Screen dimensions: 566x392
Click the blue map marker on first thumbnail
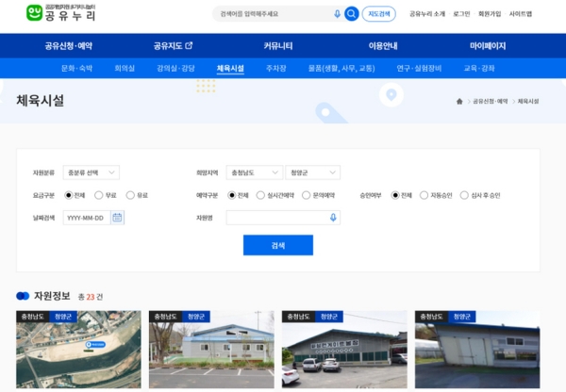(x=94, y=346)
